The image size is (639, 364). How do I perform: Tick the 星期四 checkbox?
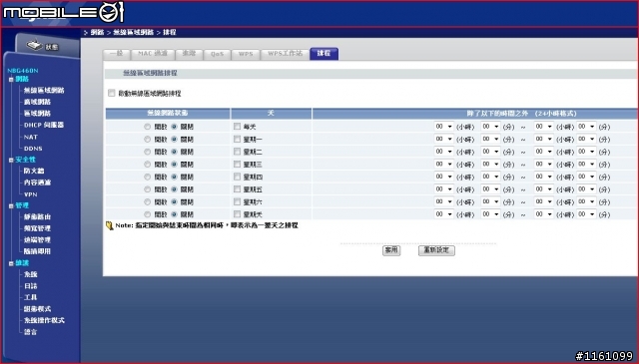(238, 177)
